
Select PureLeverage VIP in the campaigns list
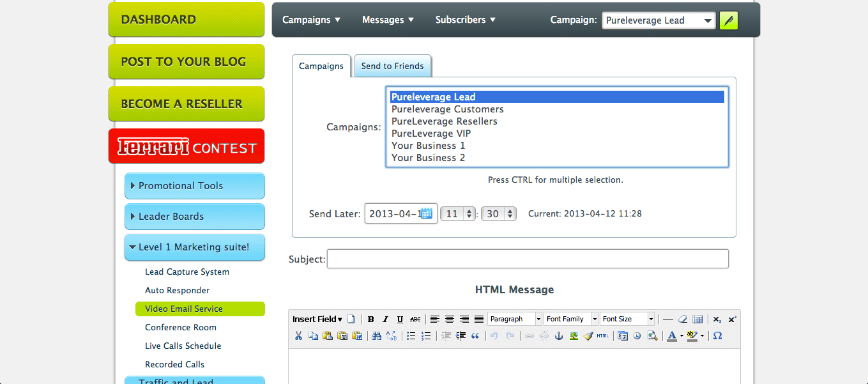click(557, 134)
